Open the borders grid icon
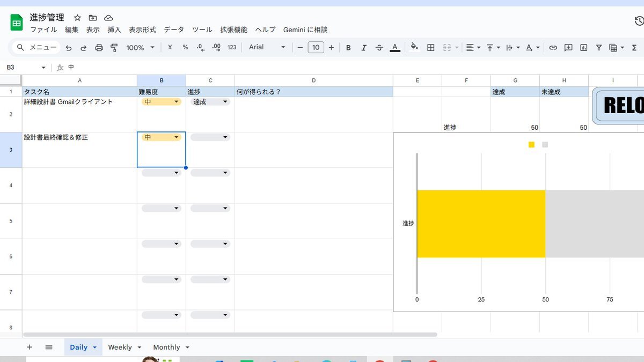 tap(430, 48)
